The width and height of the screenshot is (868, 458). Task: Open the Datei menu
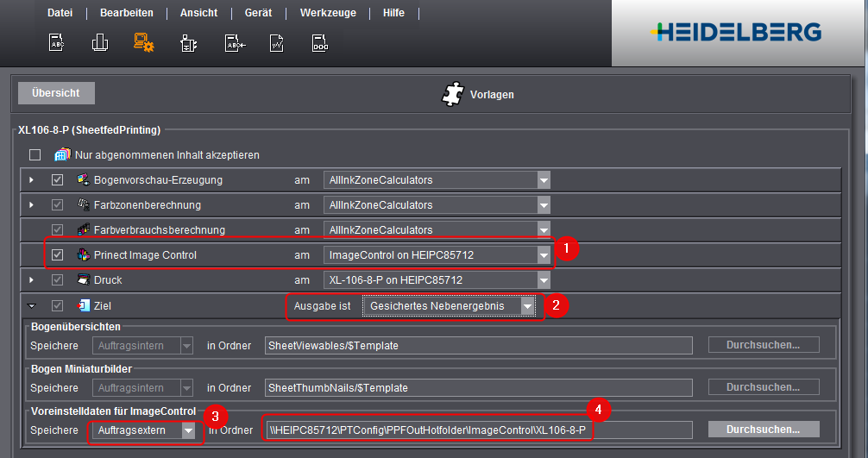click(x=60, y=13)
